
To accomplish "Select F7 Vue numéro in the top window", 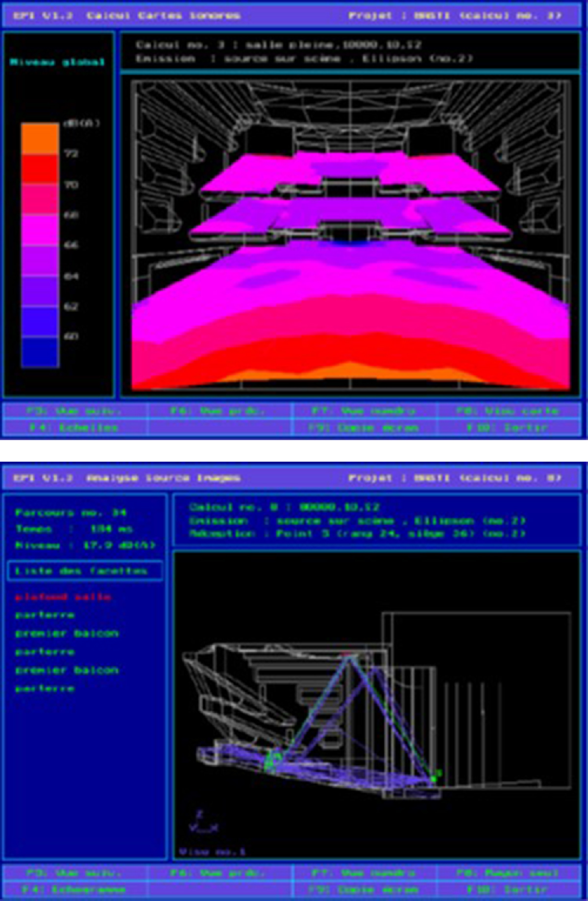I will tap(363, 411).
